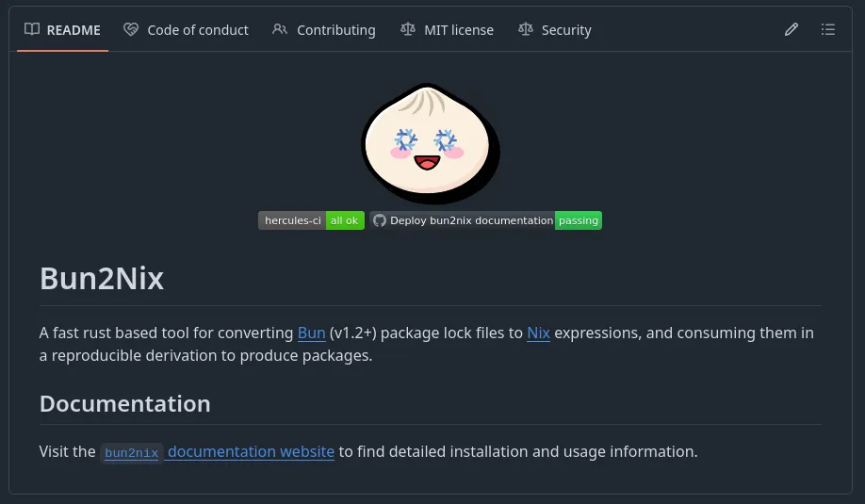Go to the Security tab
The height and width of the screenshot is (504, 865).
pos(566,30)
